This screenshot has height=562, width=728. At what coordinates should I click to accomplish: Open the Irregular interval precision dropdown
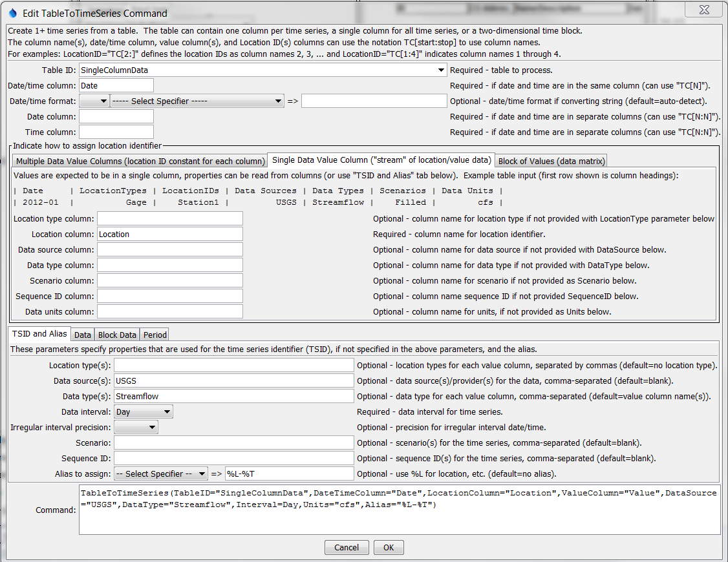tap(136, 428)
